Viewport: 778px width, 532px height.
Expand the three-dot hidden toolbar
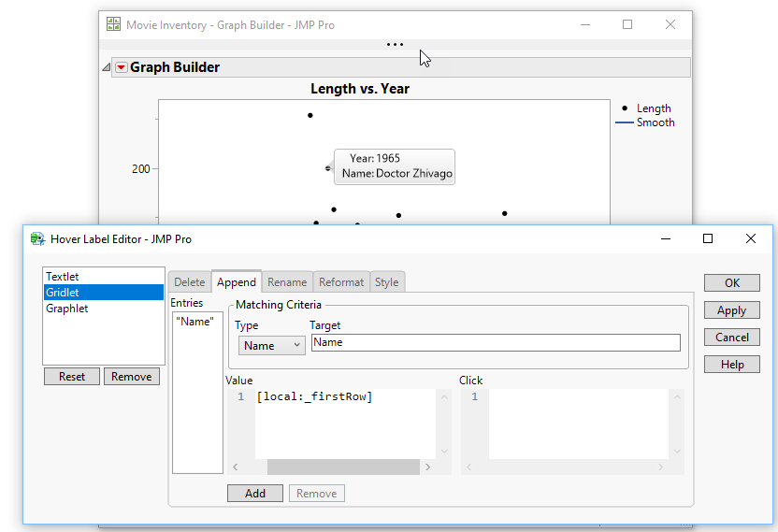395,44
